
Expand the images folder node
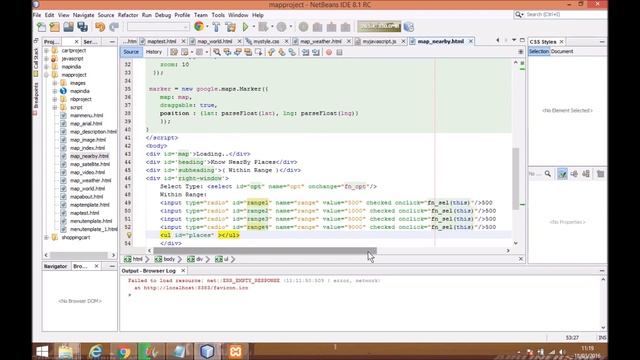55,83
